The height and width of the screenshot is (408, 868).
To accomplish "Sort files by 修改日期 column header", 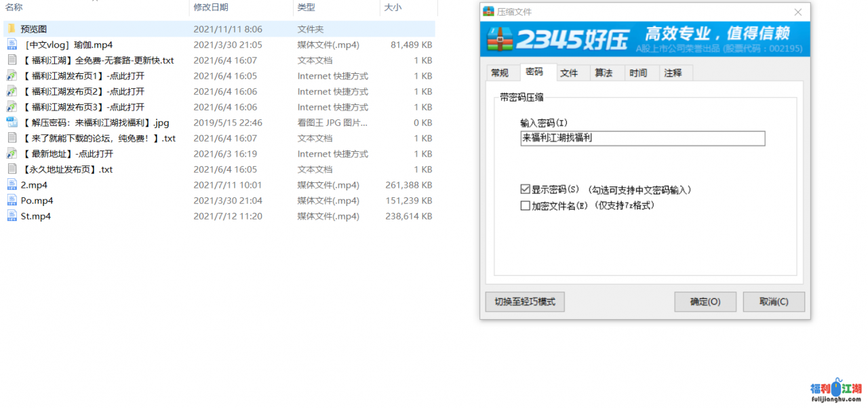I will [x=211, y=7].
